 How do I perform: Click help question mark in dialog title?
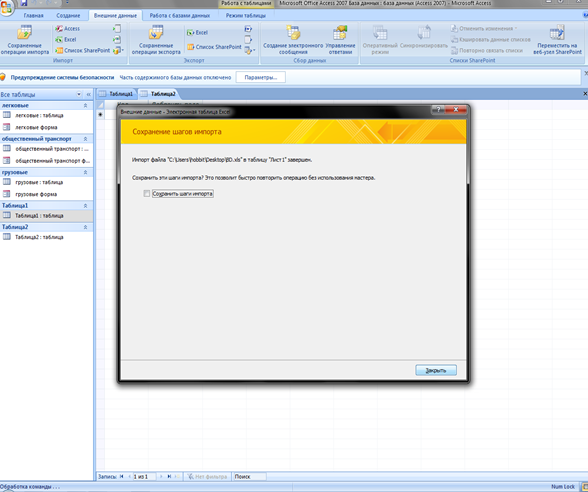coord(438,110)
